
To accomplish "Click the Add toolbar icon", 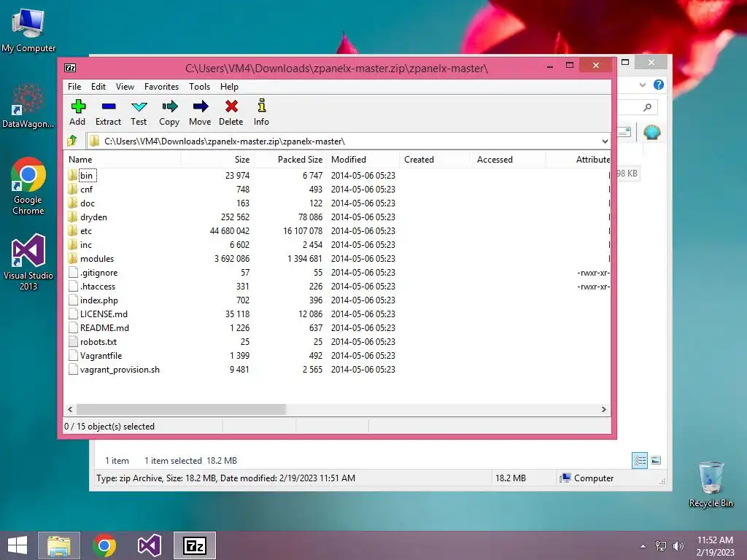I will click(77, 106).
